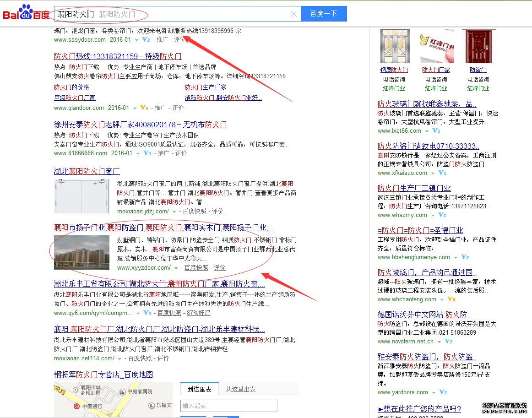Open the 德国诺沃芬中文网站 ad title
This screenshot has height=418, width=532.
click(x=424, y=314)
